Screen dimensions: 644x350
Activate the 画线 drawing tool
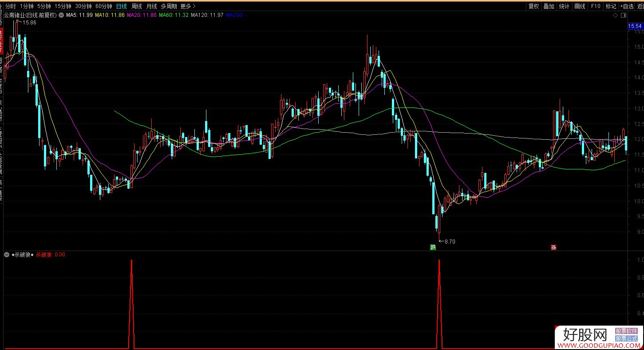[580, 6]
